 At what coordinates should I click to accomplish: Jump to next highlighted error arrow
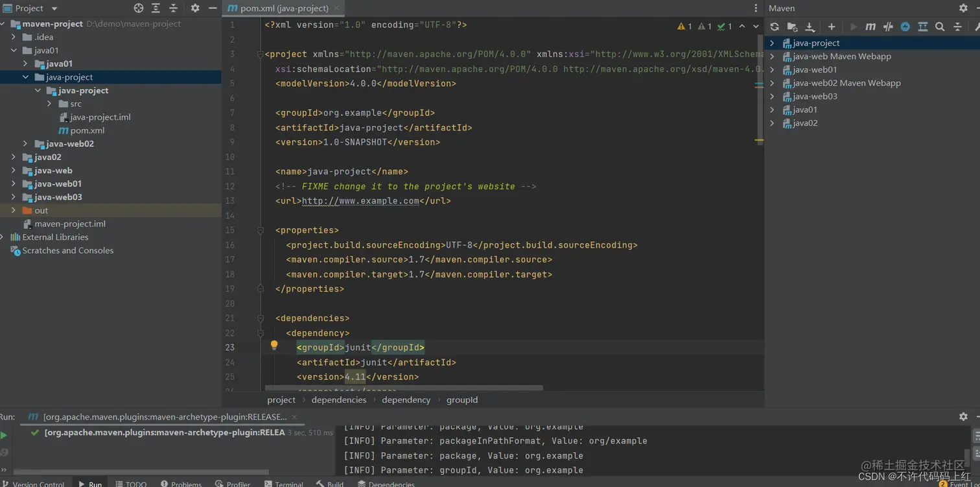click(756, 27)
